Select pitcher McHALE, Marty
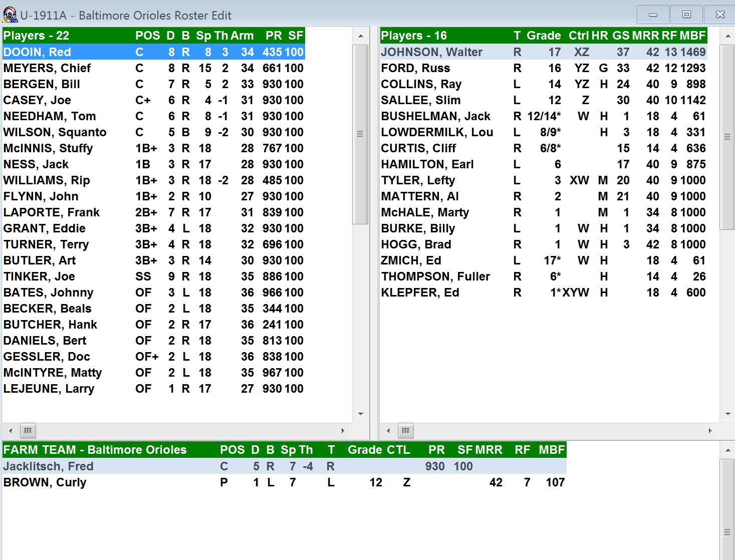Image resolution: width=735 pixels, height=560 pixels. click(544, 212)
